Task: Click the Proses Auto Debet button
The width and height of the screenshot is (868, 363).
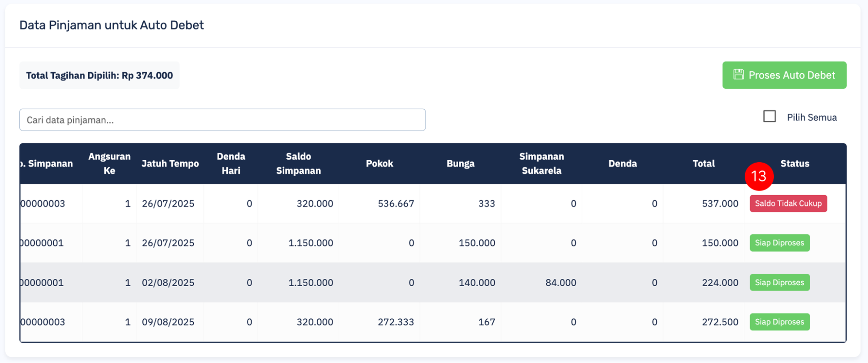Action: point(784,75)
